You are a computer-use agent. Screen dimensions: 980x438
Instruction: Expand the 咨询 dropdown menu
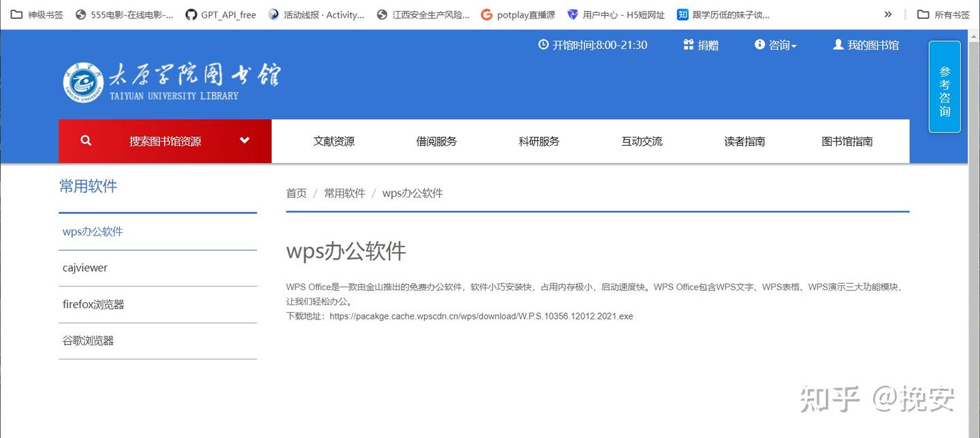tap(783, 45)
